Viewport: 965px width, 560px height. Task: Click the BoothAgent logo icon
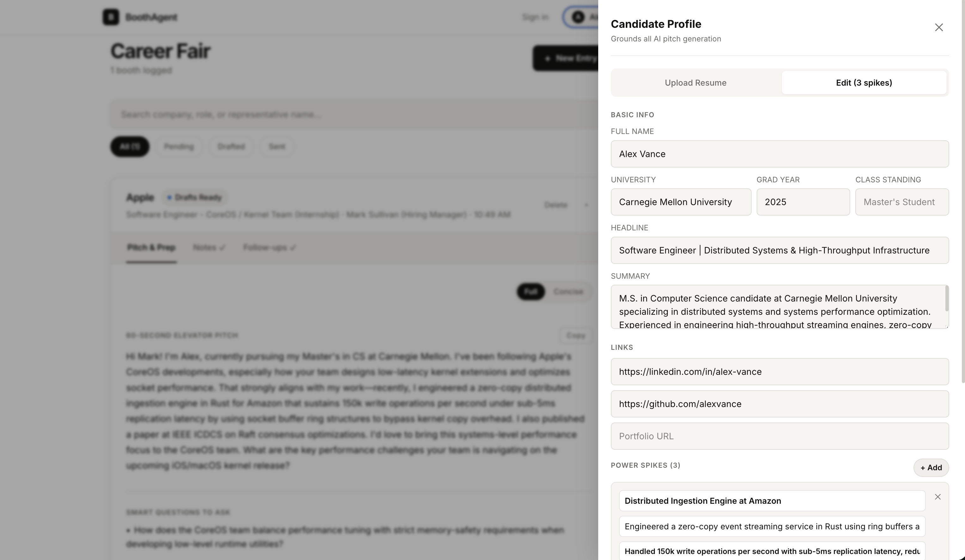click(x=111, y=17)
